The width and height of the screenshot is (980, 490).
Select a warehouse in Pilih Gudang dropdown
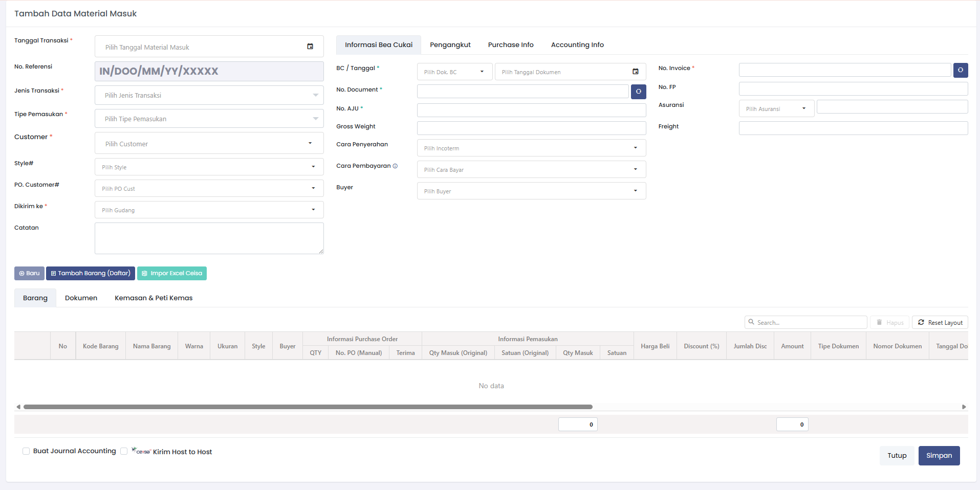click(209, 210)
